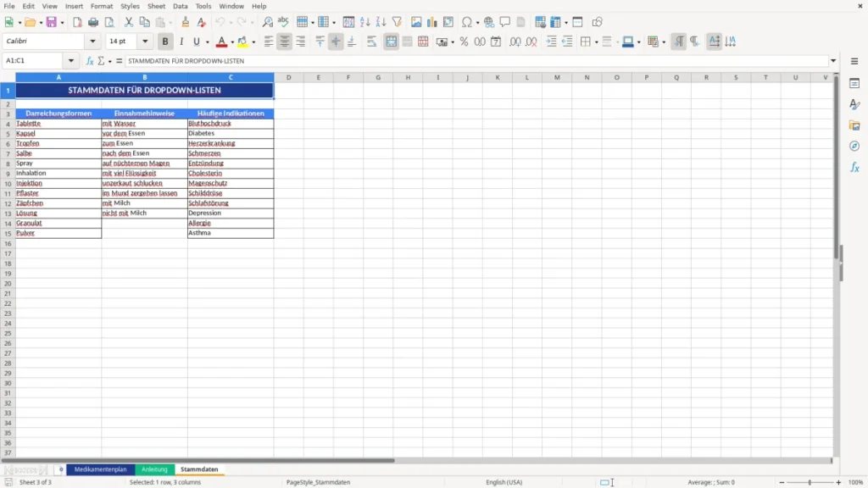Click zoom out minus button
Image resolution: width=868 pixels, height=488 pixels.
[x=782, y=482]
